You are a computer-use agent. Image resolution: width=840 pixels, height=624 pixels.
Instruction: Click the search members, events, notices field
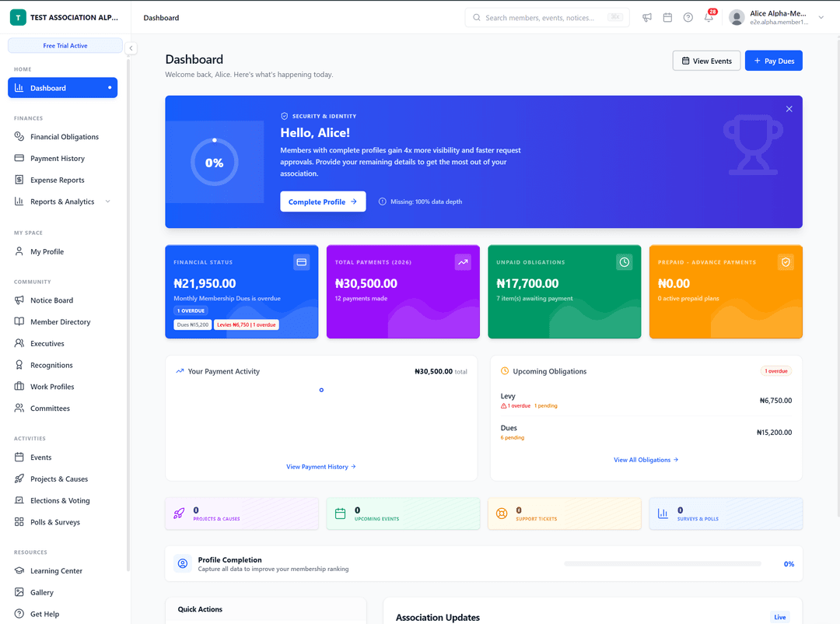pyautogui.click(x=547, y=18)
